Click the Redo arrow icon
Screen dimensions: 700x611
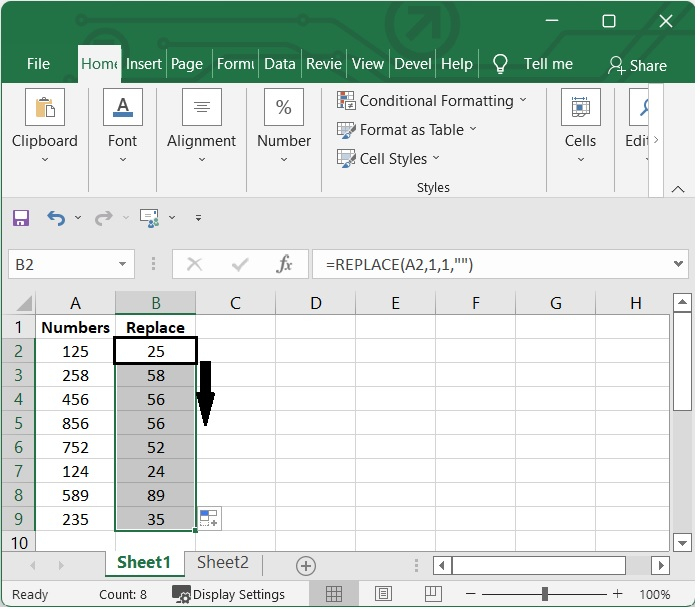[x=104, y=218]
